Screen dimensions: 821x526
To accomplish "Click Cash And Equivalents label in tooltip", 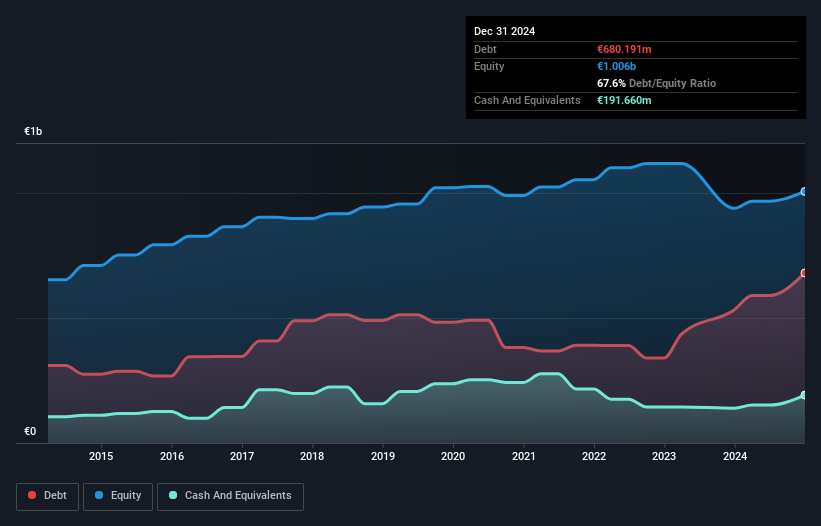I will (527, 100).
